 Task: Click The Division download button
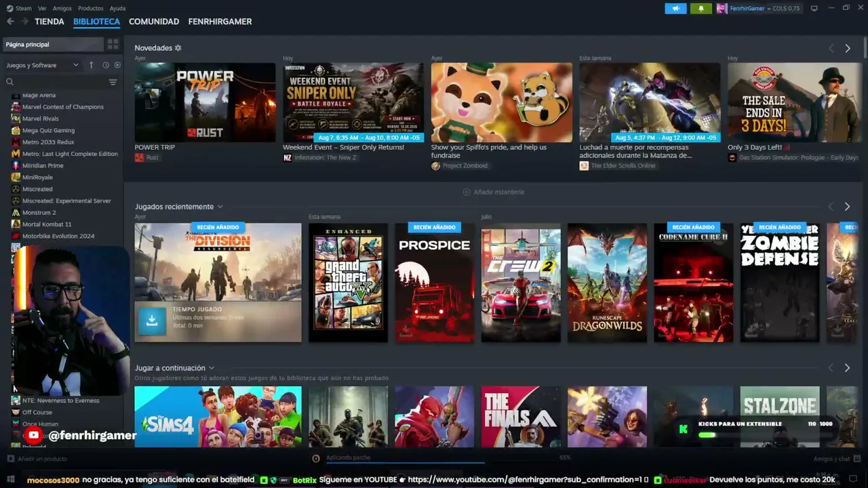pyautogui.click(x=152, y=321)
